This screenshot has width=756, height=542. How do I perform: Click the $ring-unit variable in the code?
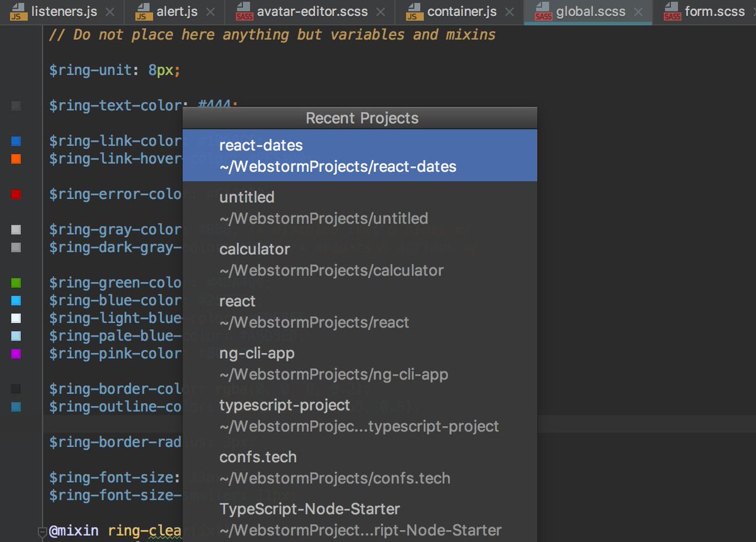pyautogui.click(x=90, y=70)
